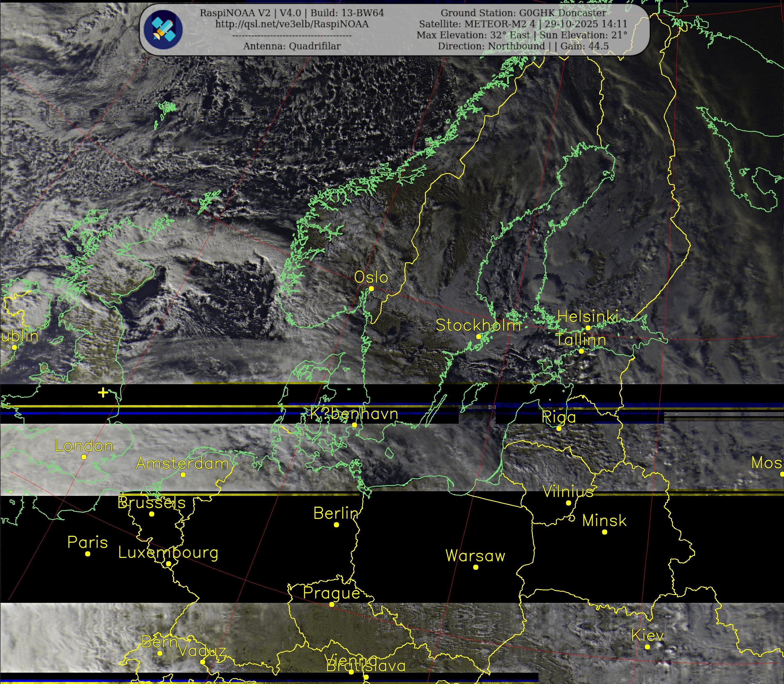This screenshot has height=684, width=784.
Task: Click the Vilnius city label
Action: (x=568, y=491)
